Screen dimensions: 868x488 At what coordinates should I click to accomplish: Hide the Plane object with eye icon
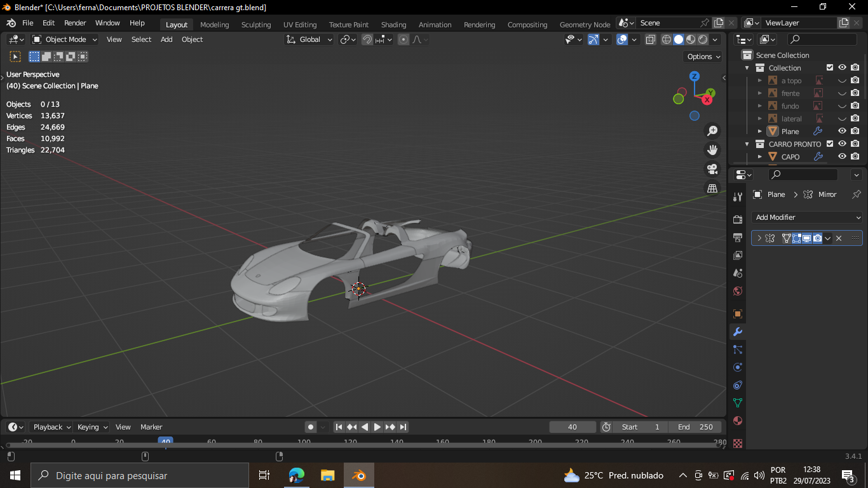[x=842, y=131]
